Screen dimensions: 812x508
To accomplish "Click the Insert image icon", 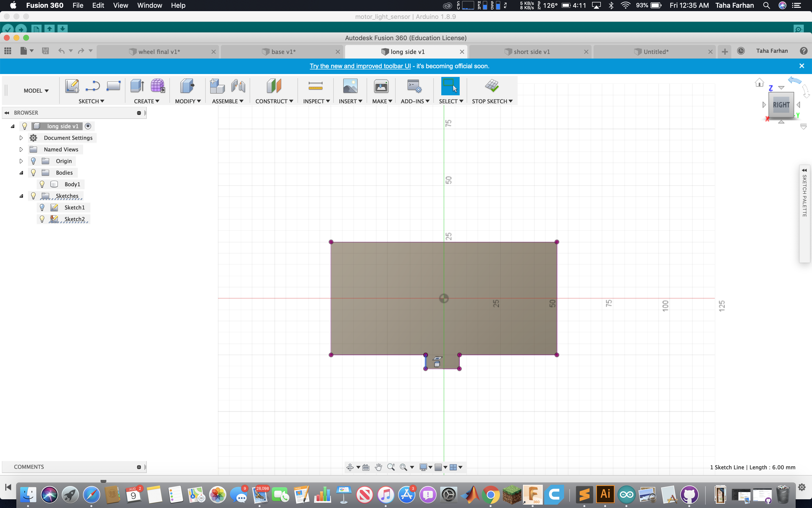I will [350, 86].
